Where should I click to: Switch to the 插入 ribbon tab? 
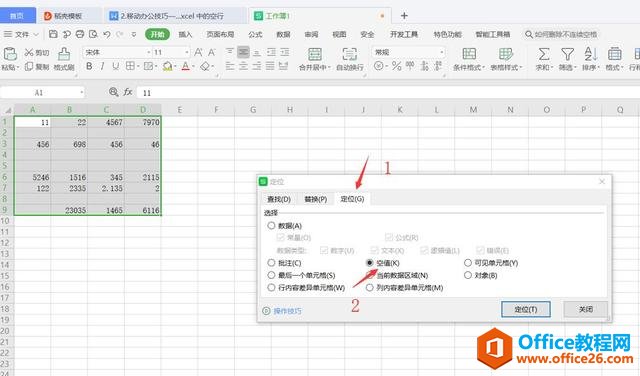tap(185, 34)
